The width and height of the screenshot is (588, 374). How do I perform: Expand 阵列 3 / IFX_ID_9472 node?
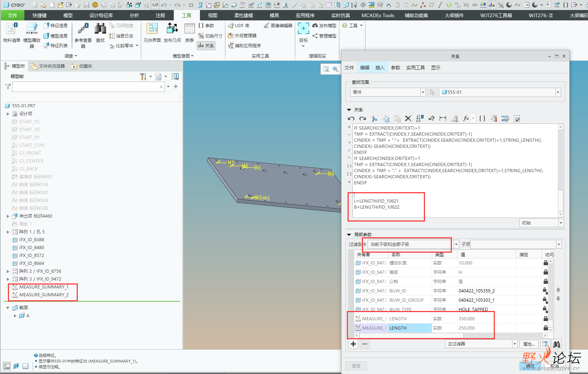click(8, 279)
